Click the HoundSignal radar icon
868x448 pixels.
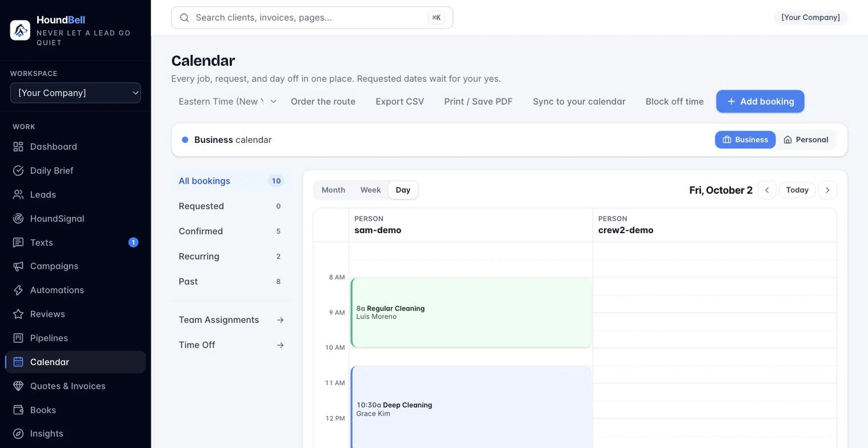[18, 219]
